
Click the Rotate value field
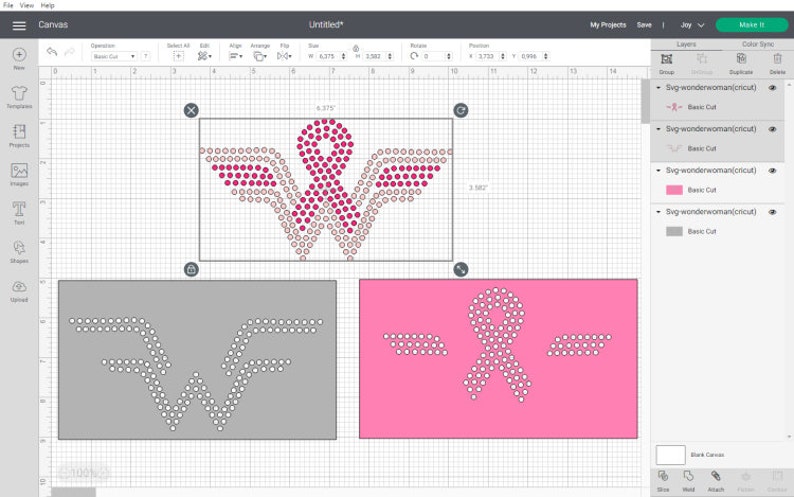click(x=436, y=56)
